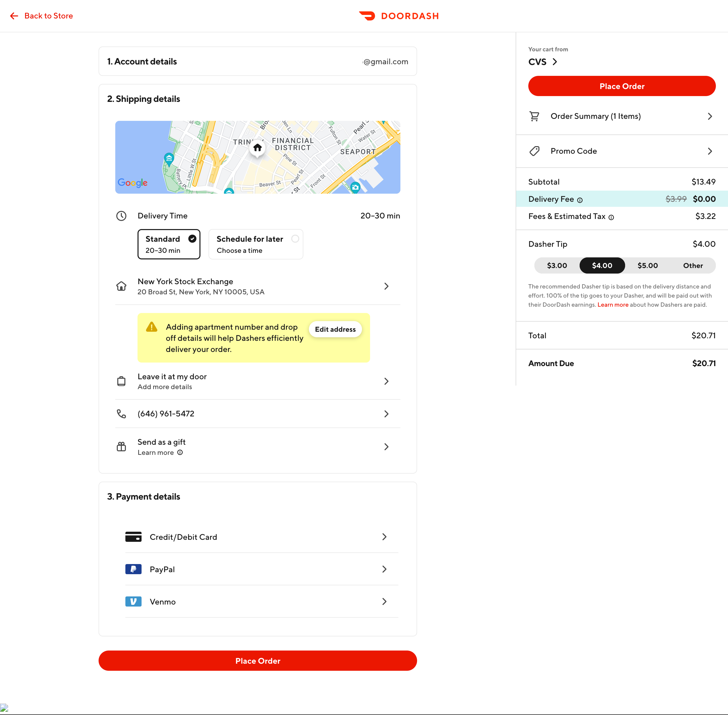Click Edit address button
This screenshot has height=715, width=728.
tap(335, 329)
